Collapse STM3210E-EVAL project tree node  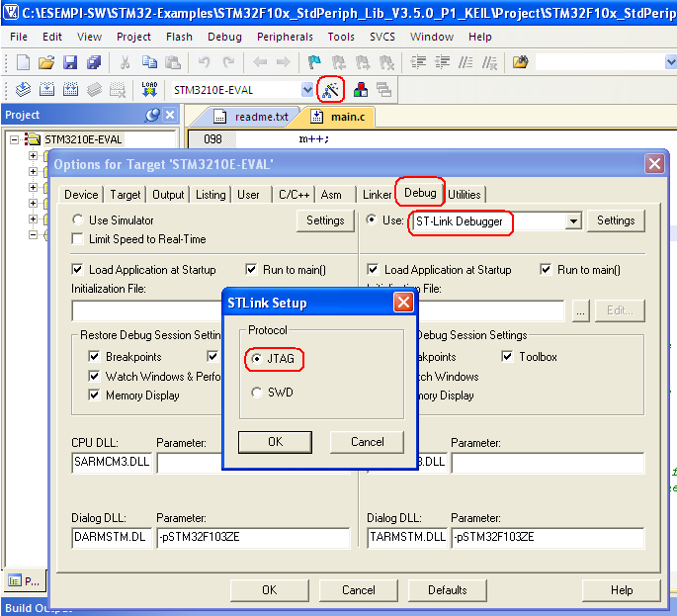(14, 139)
